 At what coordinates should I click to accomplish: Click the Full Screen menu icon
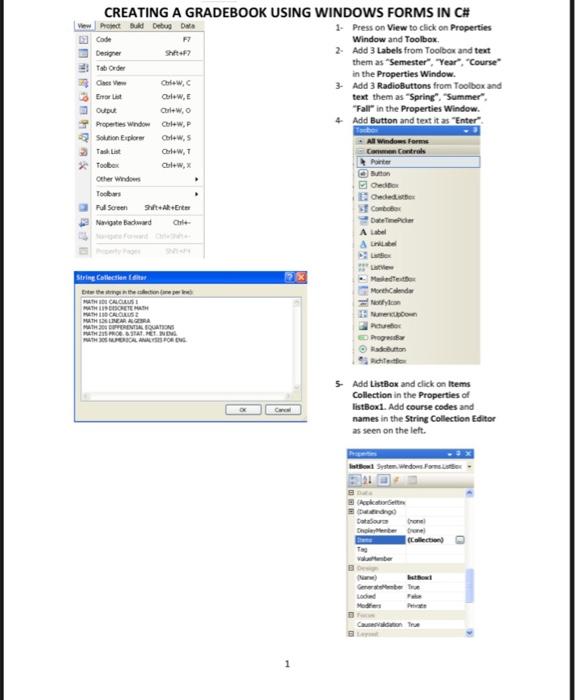tap(83, 208)
